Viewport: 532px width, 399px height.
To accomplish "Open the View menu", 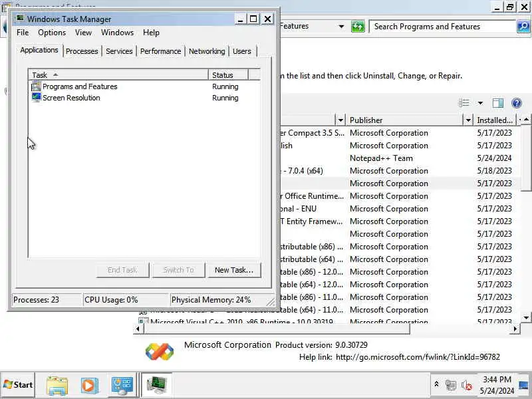I will (x=83, y=33).
